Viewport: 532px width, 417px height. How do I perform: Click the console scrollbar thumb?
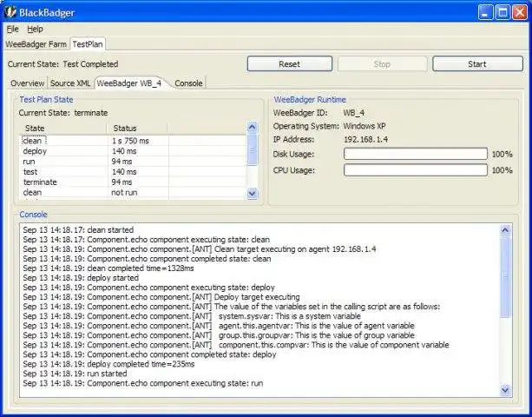pos(505,277)
